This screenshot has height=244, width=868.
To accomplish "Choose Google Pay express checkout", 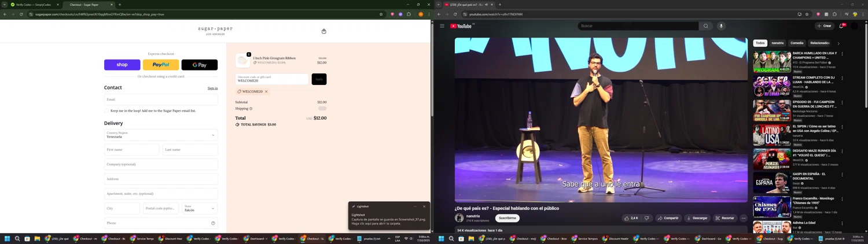I will [200, 65].
